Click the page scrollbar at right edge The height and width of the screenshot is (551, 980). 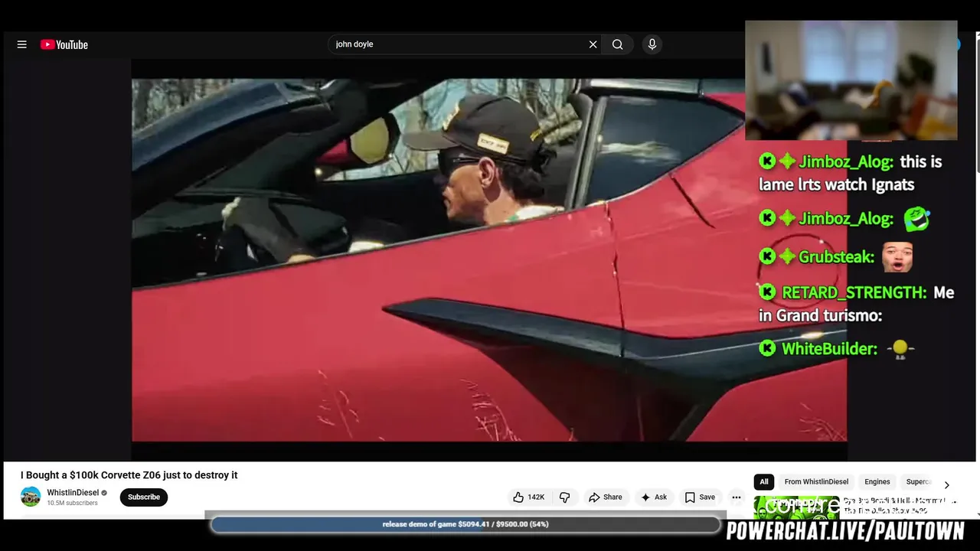coord(977,107)
